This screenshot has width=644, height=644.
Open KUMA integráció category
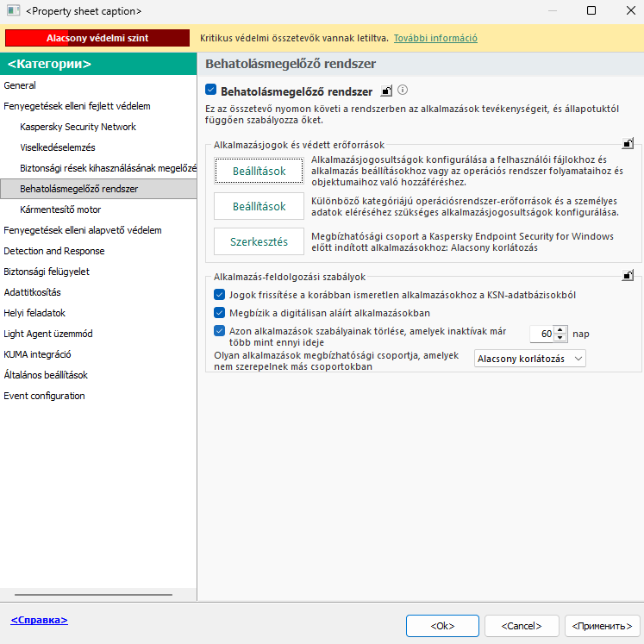click(37, 354)
